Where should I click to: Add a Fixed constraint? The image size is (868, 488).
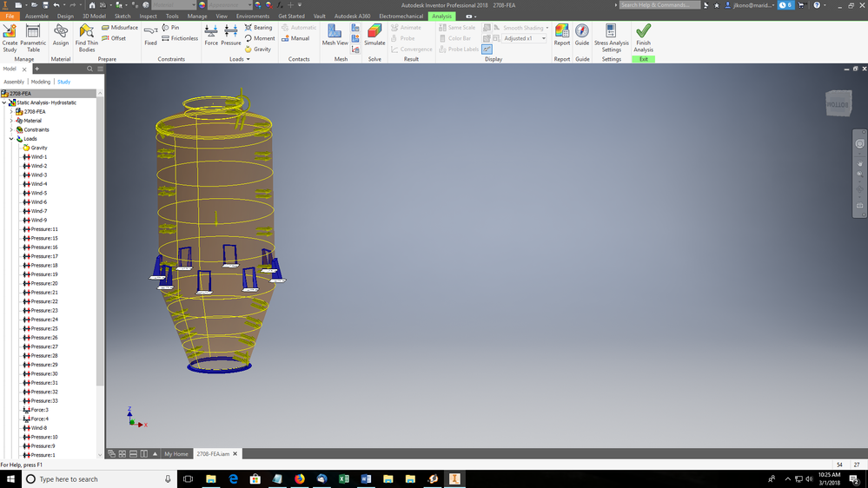[x=150, y=35]
